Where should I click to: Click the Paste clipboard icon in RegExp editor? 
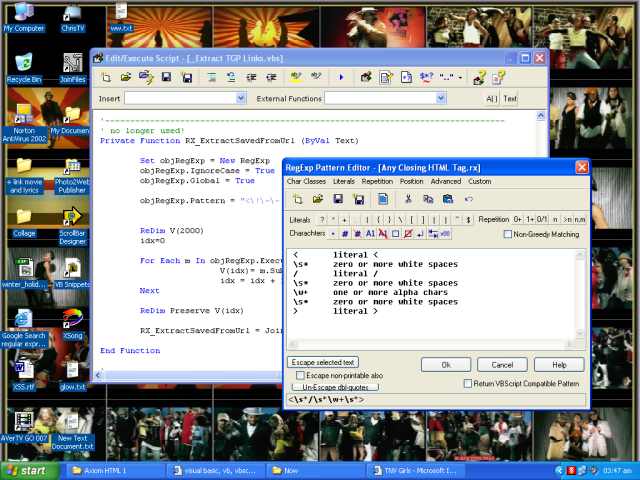point(446,199)
